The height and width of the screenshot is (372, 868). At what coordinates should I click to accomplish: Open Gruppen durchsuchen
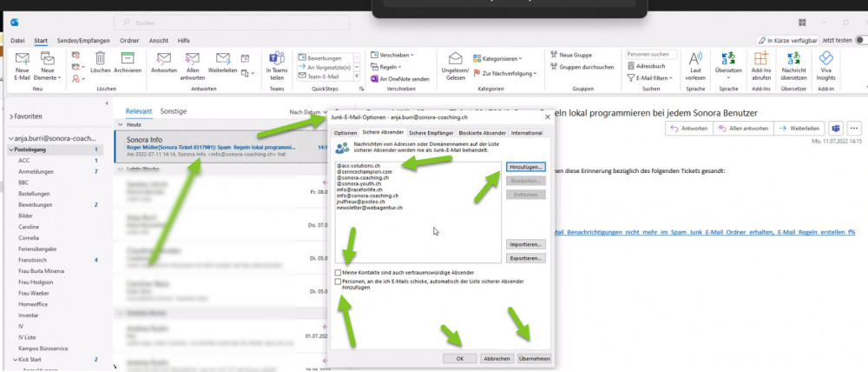[x=582, y=67]
